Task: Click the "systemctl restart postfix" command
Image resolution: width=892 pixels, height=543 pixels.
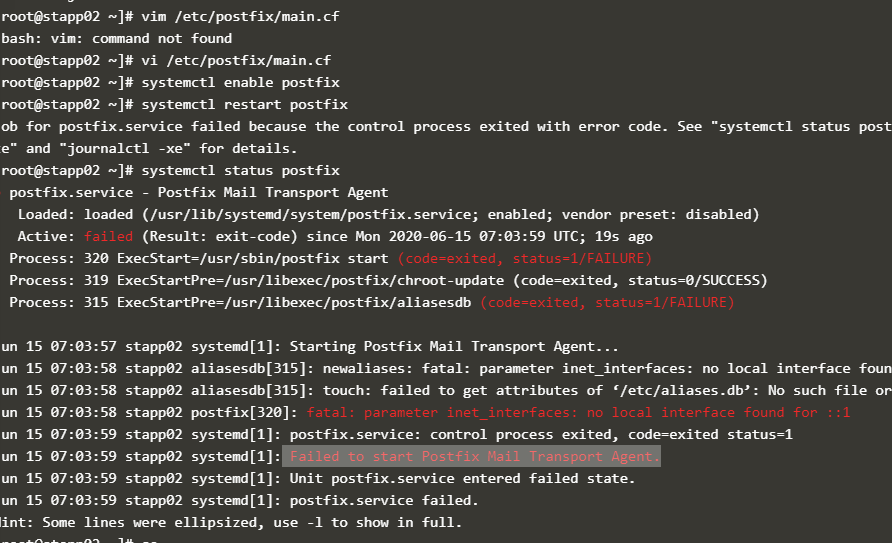Action: pos(244,105)
